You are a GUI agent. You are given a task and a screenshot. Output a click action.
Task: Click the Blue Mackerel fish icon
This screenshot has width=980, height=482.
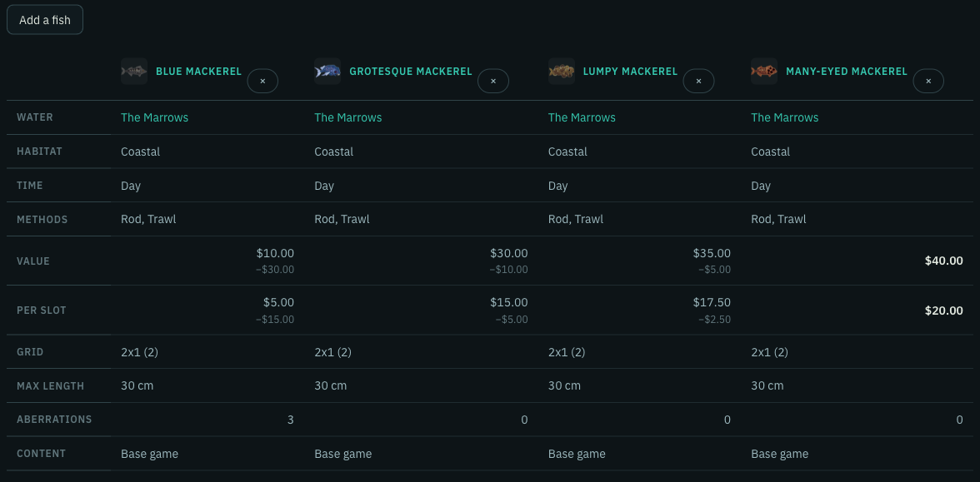tap(133, 72)
